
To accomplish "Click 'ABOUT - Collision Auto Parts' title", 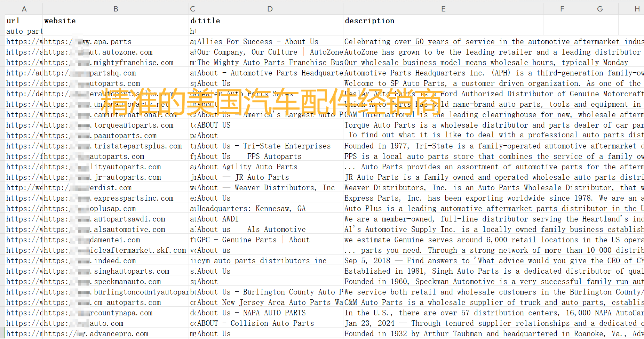I will tap(270, 323).
